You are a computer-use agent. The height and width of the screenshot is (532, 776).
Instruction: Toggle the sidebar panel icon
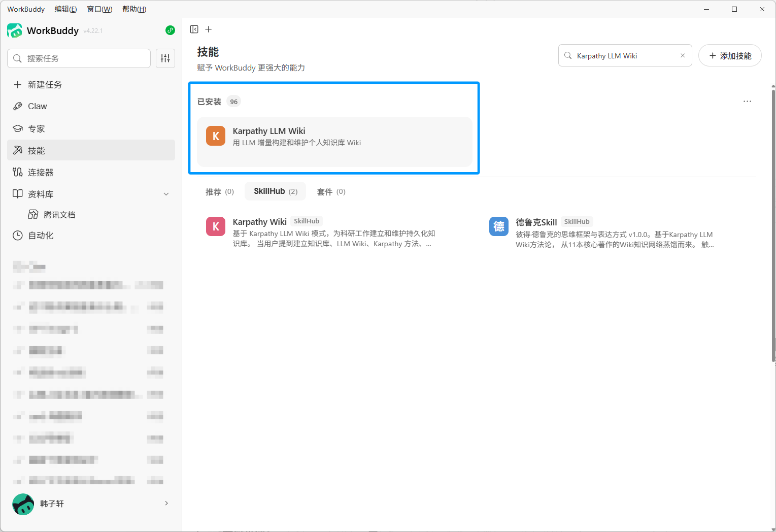(194, 29)
